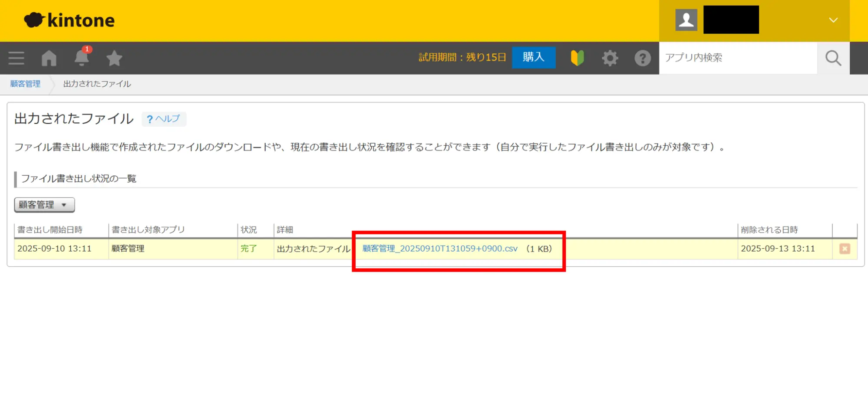Click the アプリ内検索 search field

coord(737,58)
